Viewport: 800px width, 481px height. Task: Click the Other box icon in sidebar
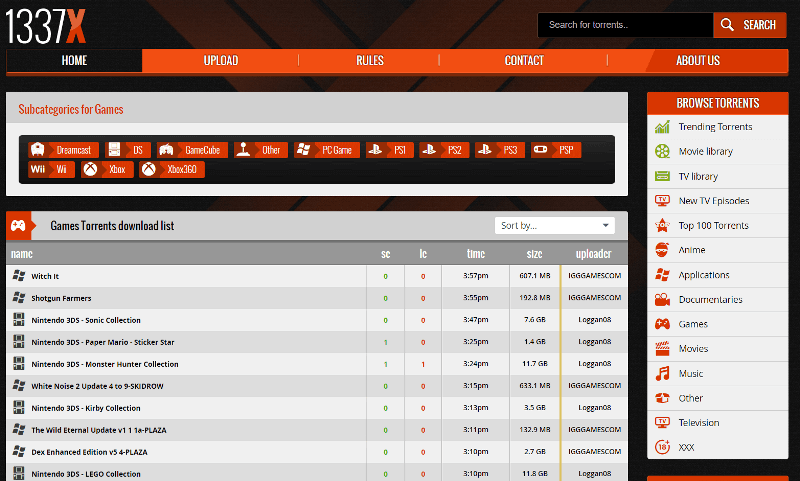tap(662, 398)
